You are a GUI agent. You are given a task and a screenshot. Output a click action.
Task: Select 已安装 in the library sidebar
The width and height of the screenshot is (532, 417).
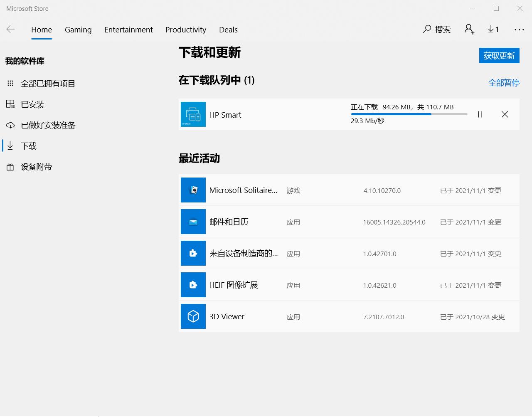pyautogui.click(x=32, y=104)
